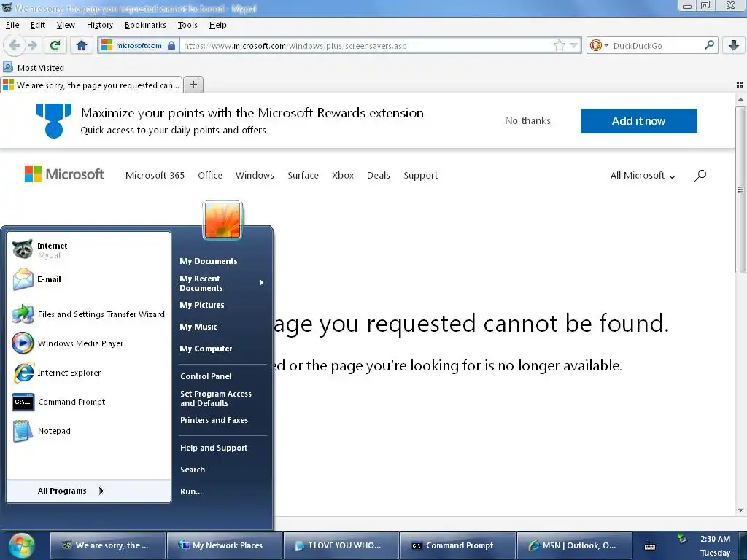Switch to MSN Outlook taskbar window
The image size is (747, 560).
575,545
